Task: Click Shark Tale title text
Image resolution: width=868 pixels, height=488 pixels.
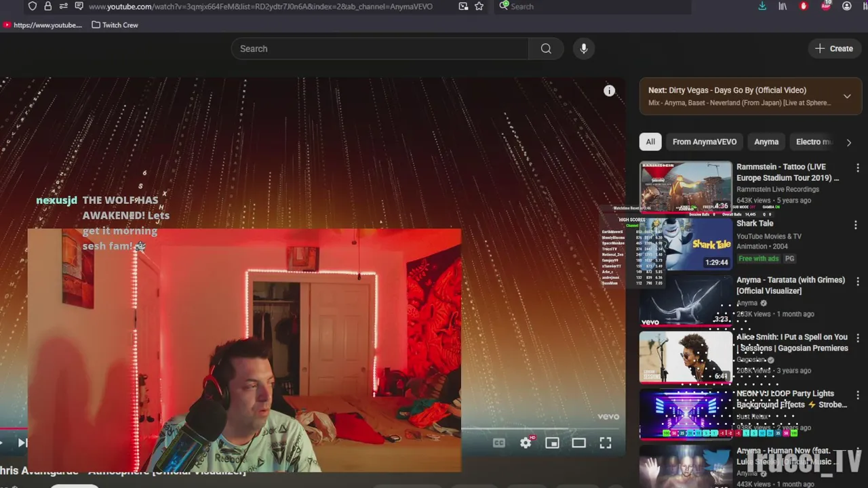Action: click(755, 223)
